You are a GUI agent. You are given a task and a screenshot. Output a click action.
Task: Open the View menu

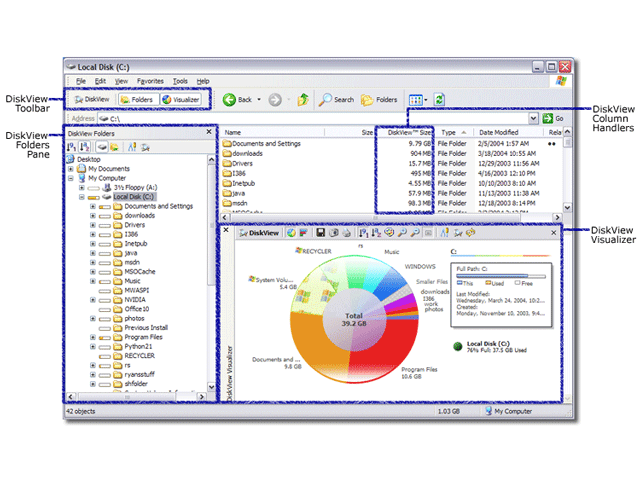pos(121,81)
